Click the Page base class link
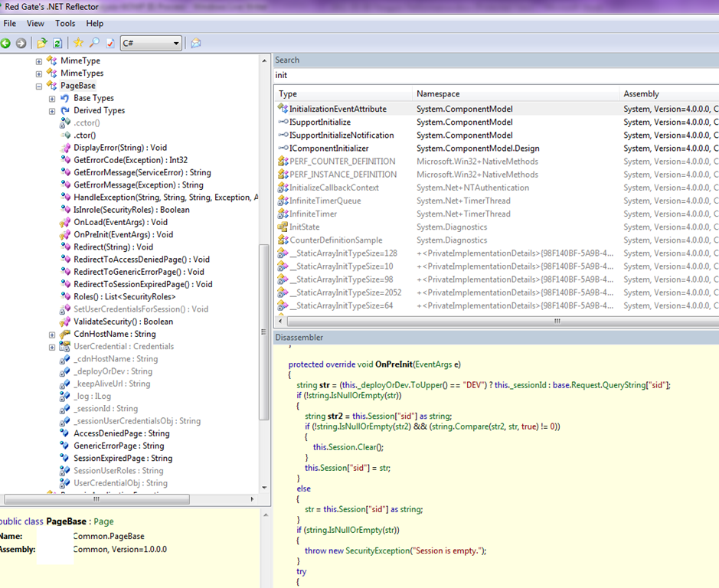719x588 pixels. (103, 521)
